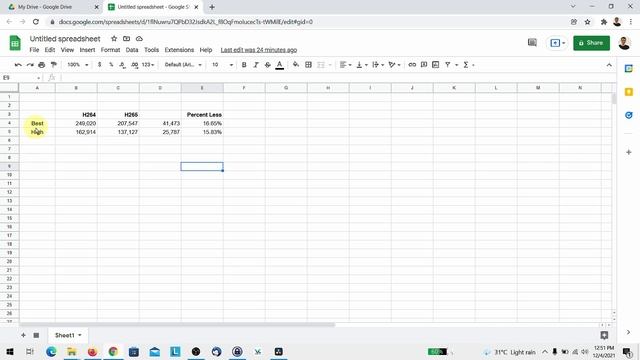Select the cell containing 16.65%
Viewport: 640px width, 360px height.
click(x=202, y=123)
